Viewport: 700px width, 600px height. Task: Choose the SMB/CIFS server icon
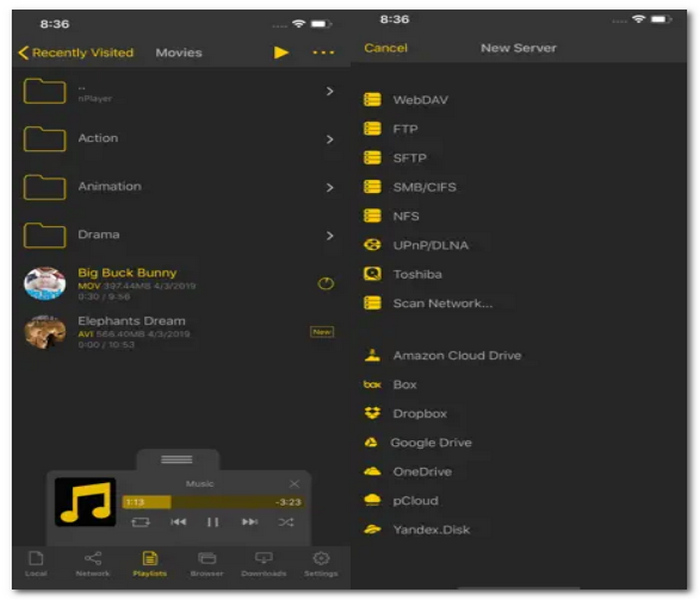pos(372,187)
